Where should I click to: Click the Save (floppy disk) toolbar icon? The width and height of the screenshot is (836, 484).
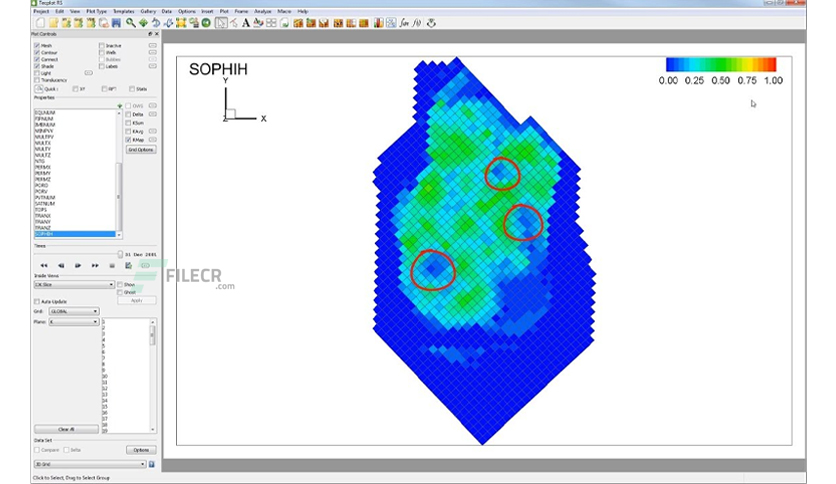coord(116,23)
